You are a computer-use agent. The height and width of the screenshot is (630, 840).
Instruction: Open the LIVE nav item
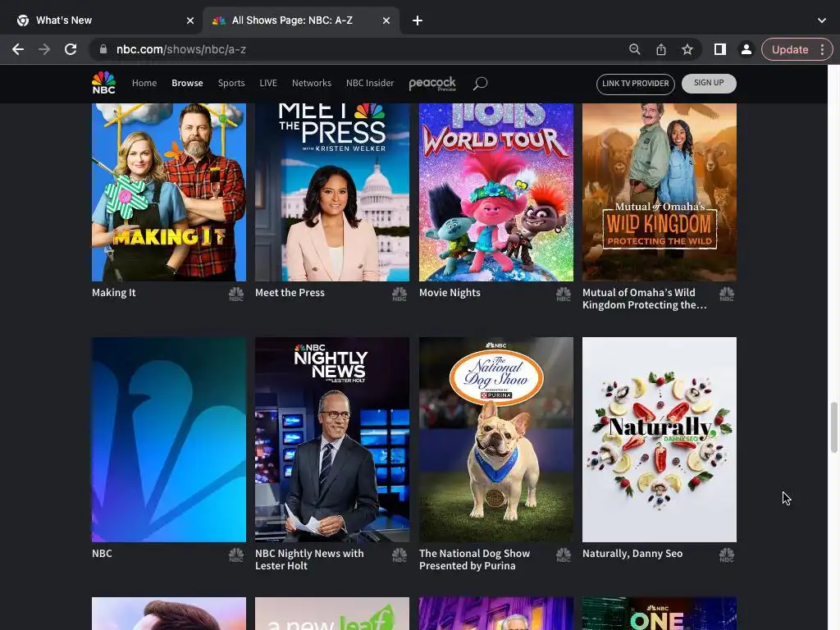[268, 83]
